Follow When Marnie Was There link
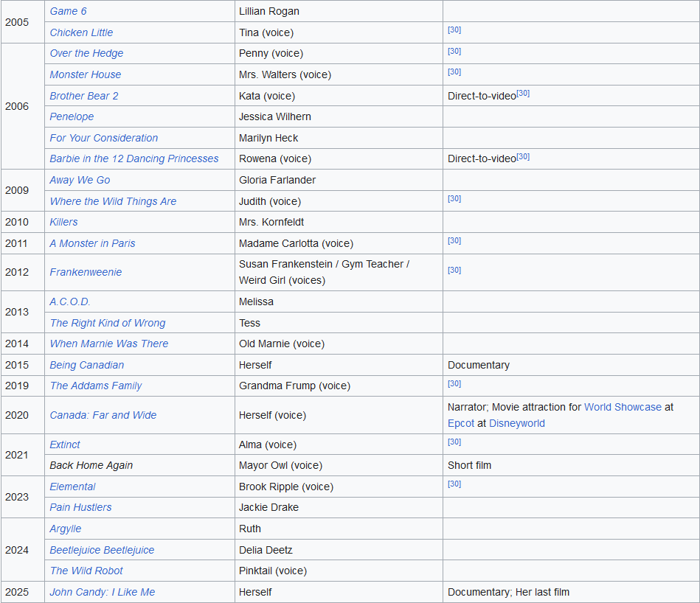Image resolution: width=700 pixels, height=603 pixels. [x=109, y=344]
